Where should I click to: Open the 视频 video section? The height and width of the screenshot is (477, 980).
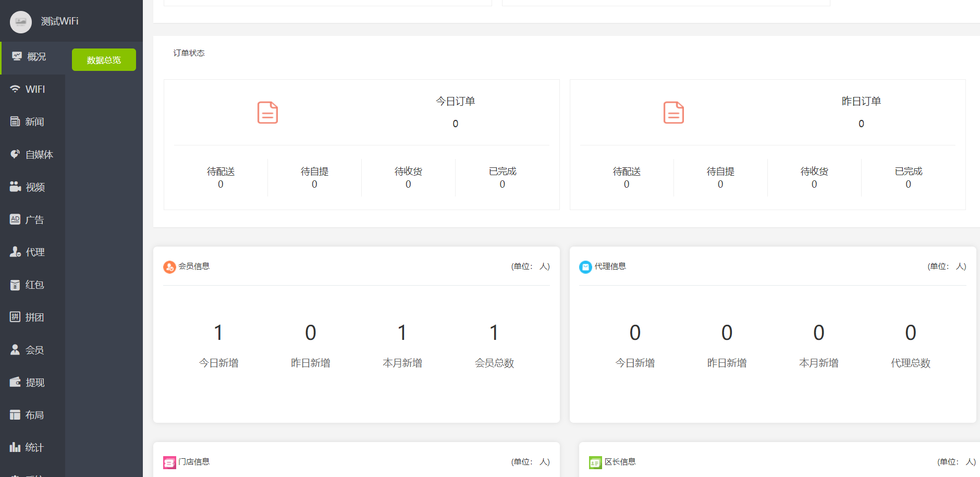[x=32, y=187]
